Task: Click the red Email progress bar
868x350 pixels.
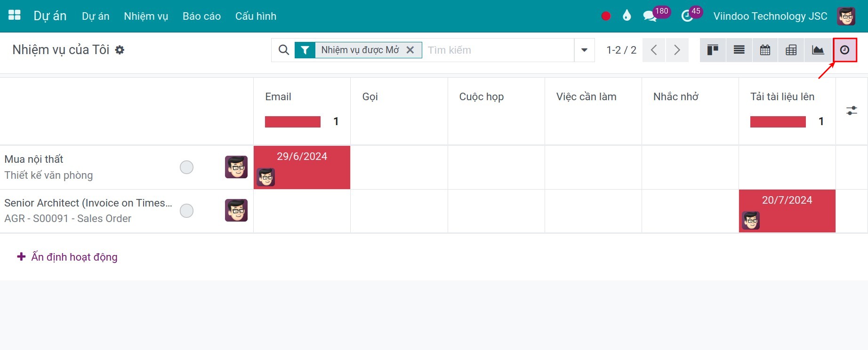Action: [x=293, y=122]
